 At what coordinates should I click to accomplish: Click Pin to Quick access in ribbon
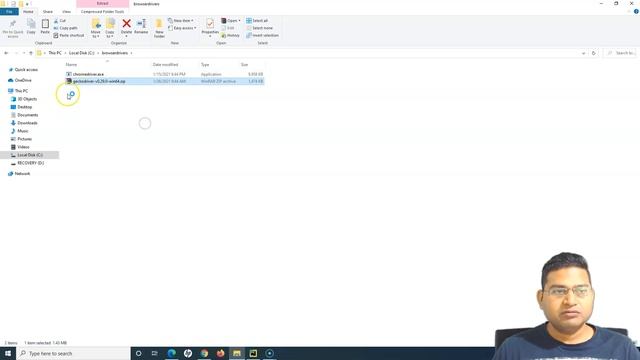13,28
